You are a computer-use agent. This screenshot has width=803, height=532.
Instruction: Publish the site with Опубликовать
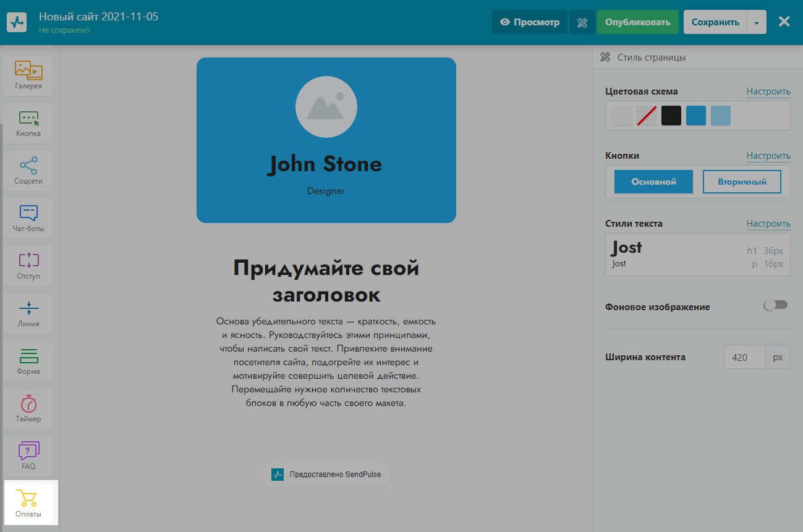pyautogui.click(x=637, y=22)
